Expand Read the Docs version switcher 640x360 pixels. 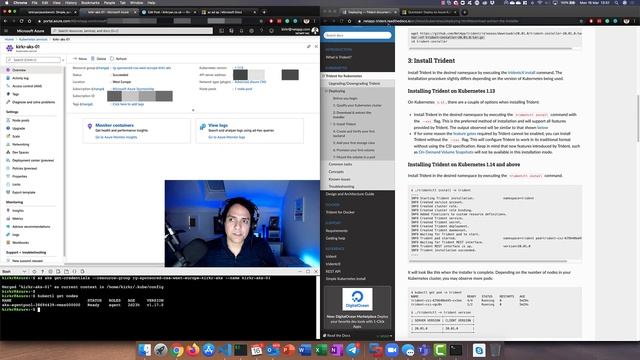(x=384, y=336)
